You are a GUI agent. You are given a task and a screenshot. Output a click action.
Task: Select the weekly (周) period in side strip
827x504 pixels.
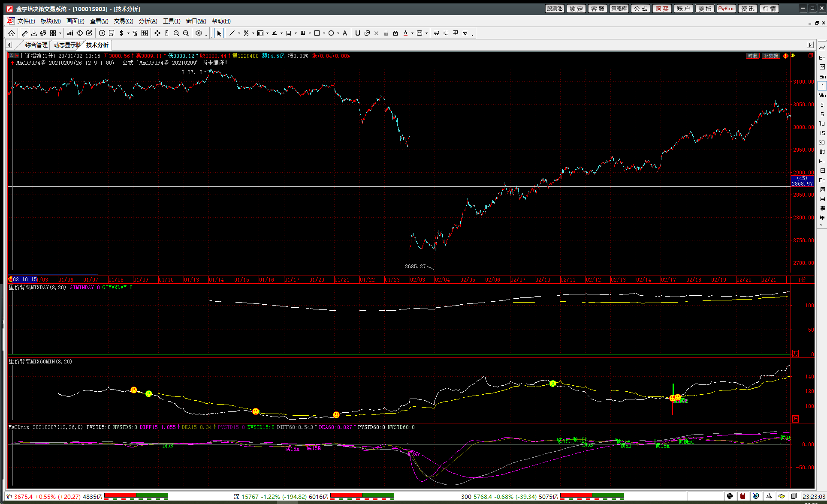822,190
